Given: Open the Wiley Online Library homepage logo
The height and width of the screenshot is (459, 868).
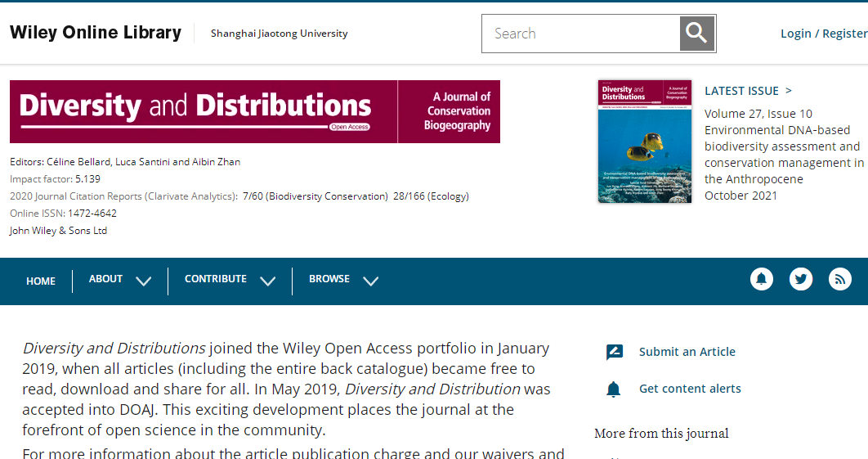Looking at the screenshot, I should [x=96, y=33].
